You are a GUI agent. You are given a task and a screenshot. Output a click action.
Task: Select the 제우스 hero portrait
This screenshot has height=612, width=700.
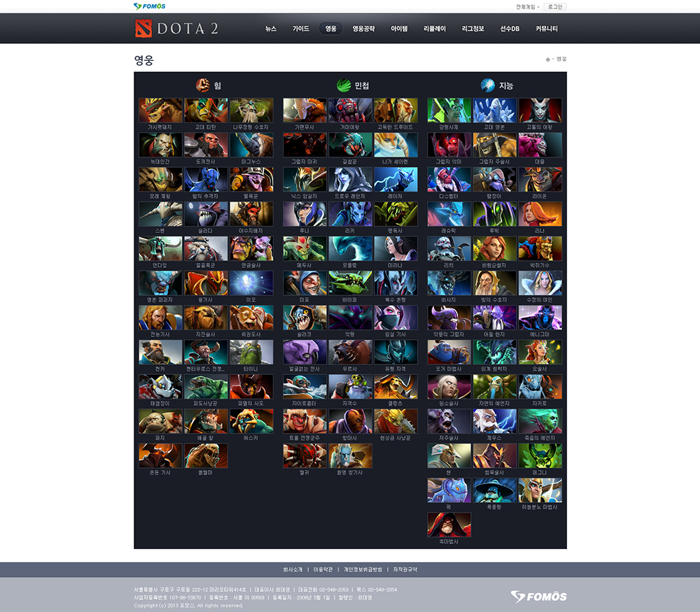point(494,421)
